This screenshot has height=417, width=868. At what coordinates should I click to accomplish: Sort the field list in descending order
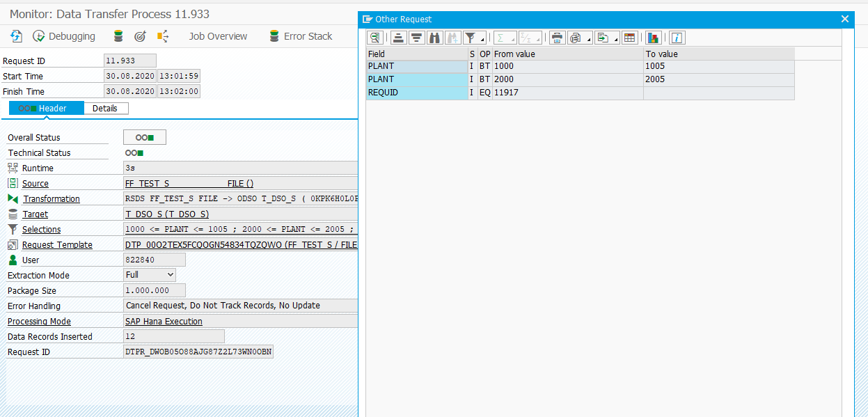coord(416,38)
